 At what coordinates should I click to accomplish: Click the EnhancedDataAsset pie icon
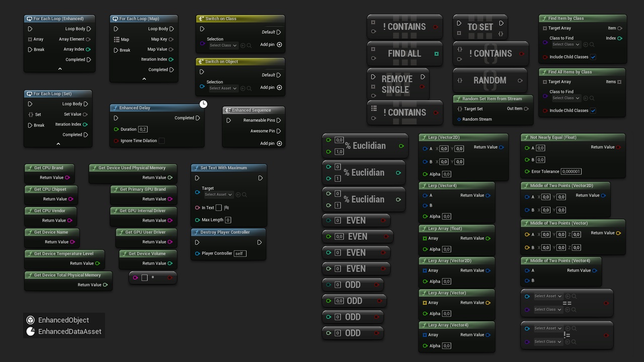pyautogui.click(x=31, y=331)
